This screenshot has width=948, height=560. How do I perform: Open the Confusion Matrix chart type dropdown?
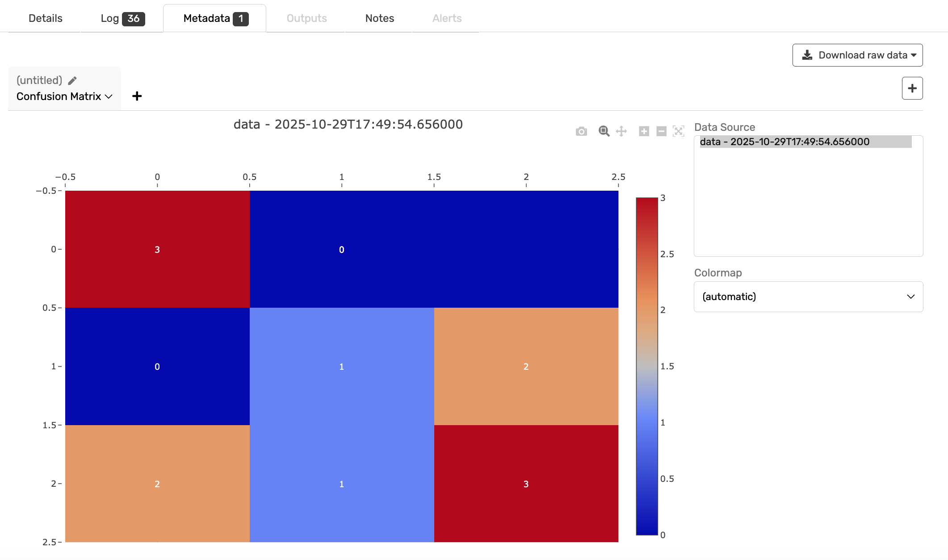(x=64, y=96)
